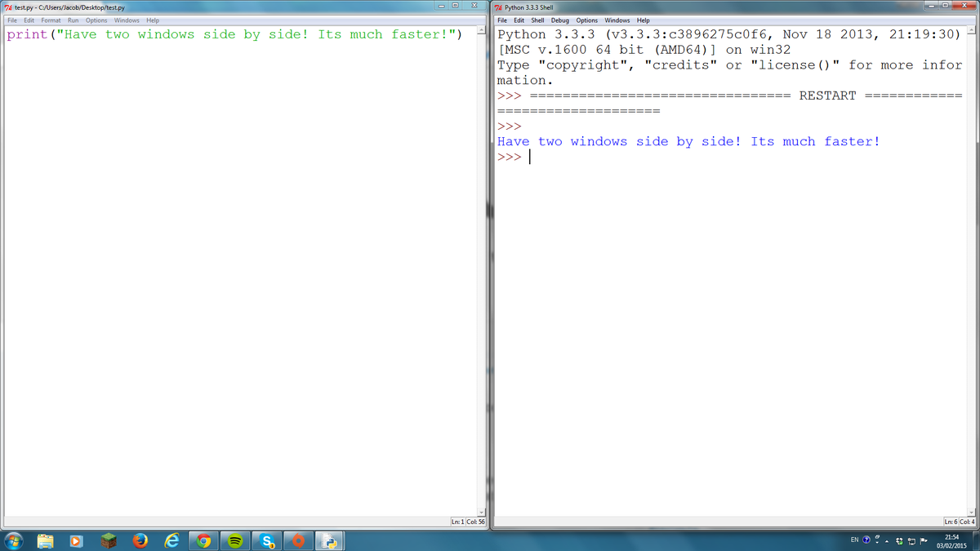980x551 pixels.
Task: Click the Windows Start button
Action: (15, 540)
